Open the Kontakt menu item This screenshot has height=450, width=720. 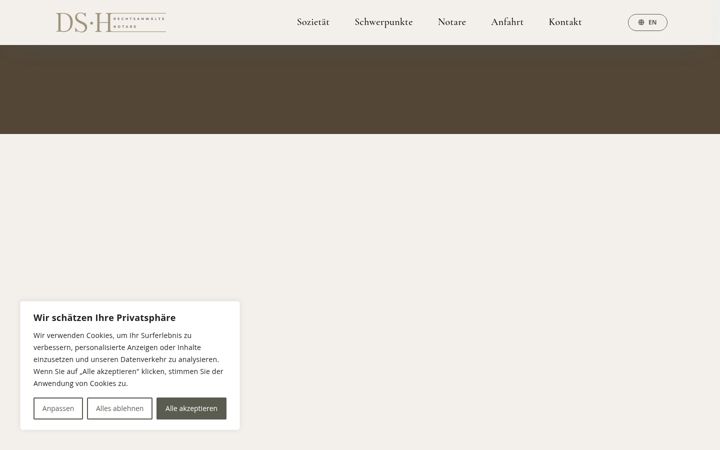coord(565,22)
